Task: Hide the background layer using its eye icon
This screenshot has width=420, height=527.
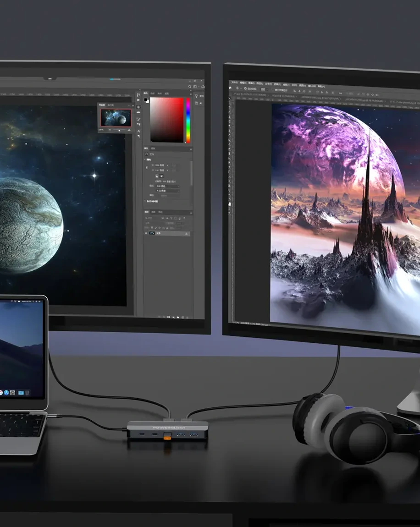Action: coord(147,233)
